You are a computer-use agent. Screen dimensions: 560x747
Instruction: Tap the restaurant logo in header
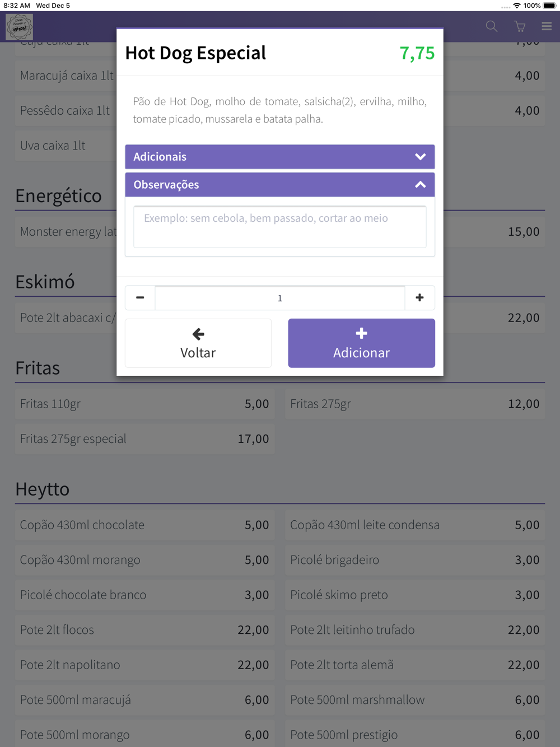[19, 26]
